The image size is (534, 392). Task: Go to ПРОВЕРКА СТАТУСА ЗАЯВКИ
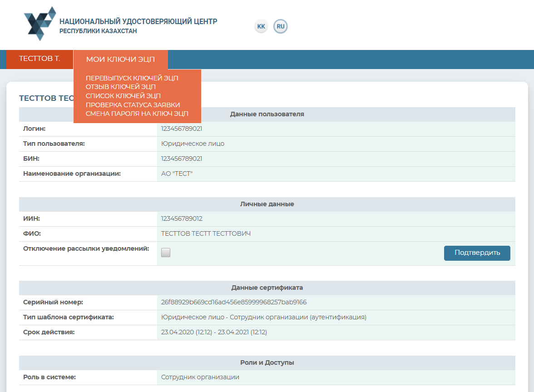click(x=133, y=105)
